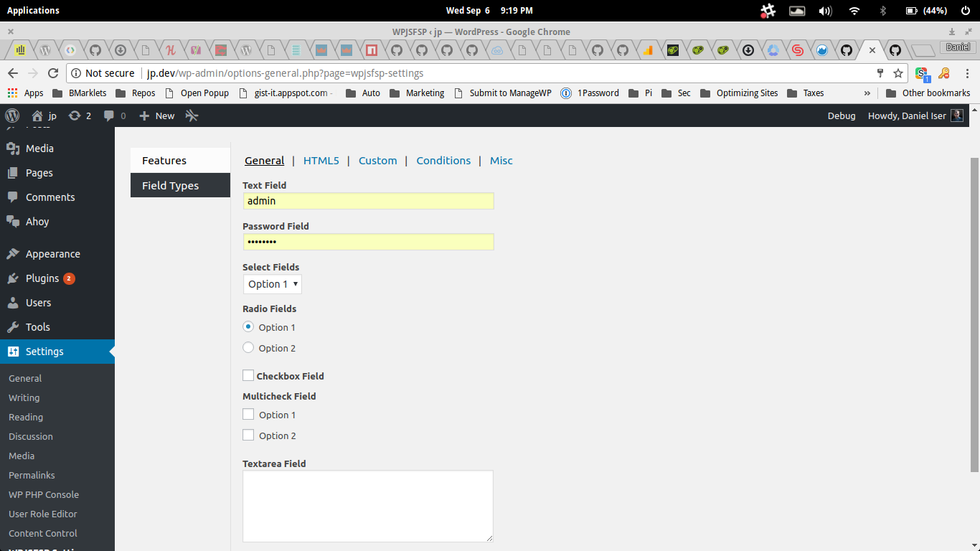980x551 pixels.
Task: Open the Applications menu in top panel
Action: click(x=33, y=11)
